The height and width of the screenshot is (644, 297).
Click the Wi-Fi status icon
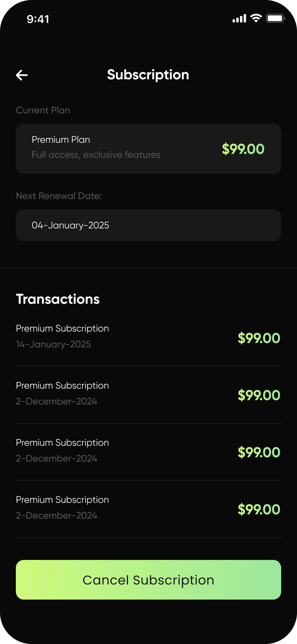pyautogui.click(x=256, y=18)
